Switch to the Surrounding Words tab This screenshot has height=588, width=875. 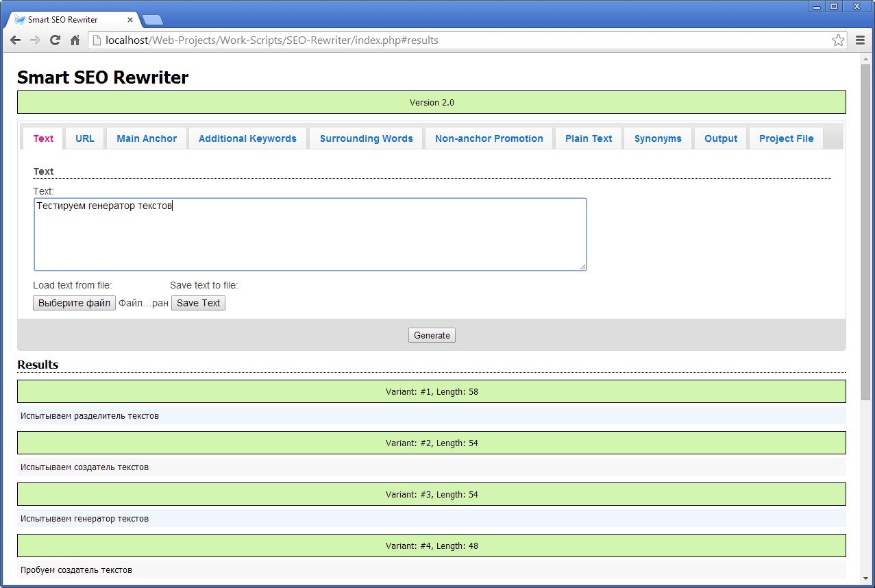(x=367, y=138)
